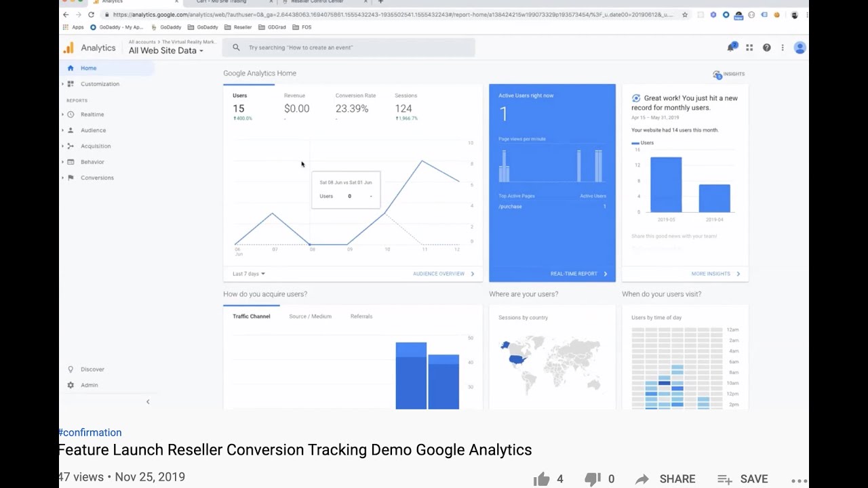Screen dimensions: 868x488
Task: Click the sessions by country world map
Action: point(551,365)
